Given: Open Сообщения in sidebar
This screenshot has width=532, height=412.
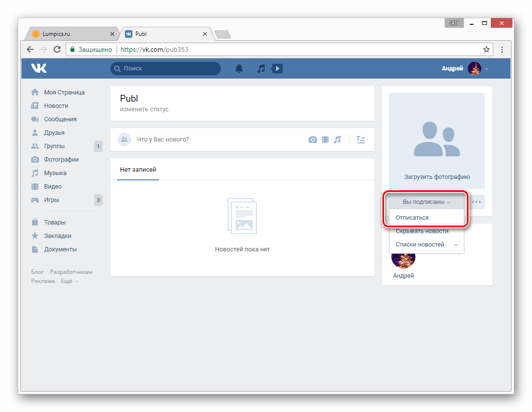Looking at the screenshot, I should tap(54, 119).
